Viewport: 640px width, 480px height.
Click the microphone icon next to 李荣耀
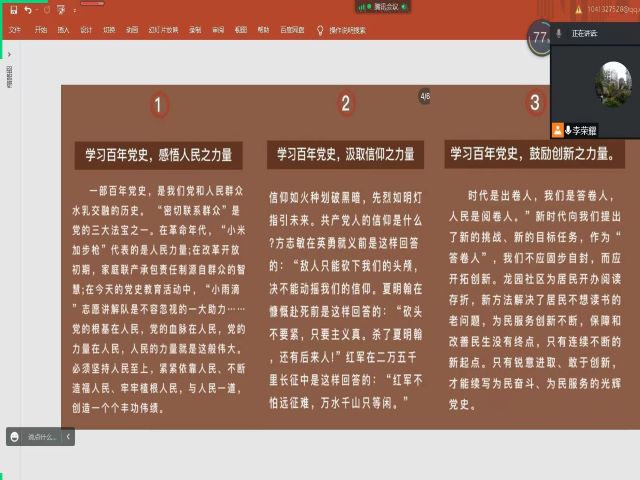click(x=568, y=130)
